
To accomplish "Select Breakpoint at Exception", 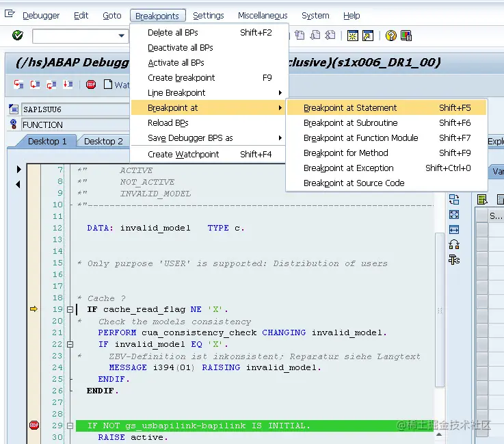I will pos(386,168).
